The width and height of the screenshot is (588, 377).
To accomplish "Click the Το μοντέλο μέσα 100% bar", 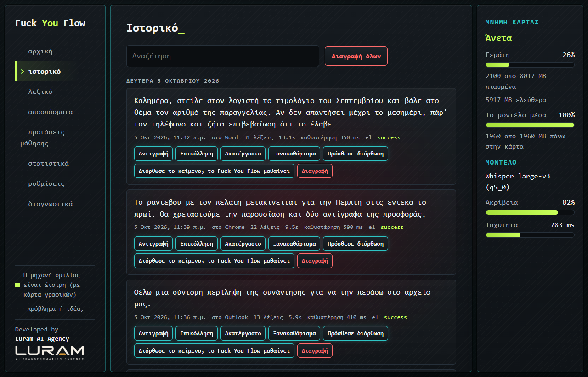I will coord(530,125).
